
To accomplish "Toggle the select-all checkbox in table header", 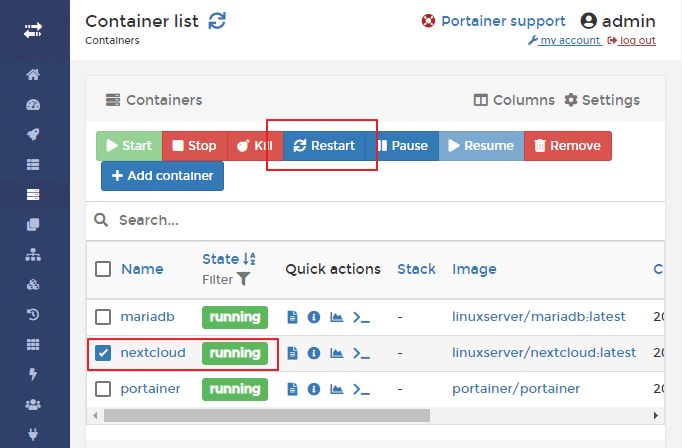I will click(x=103, y=269).
